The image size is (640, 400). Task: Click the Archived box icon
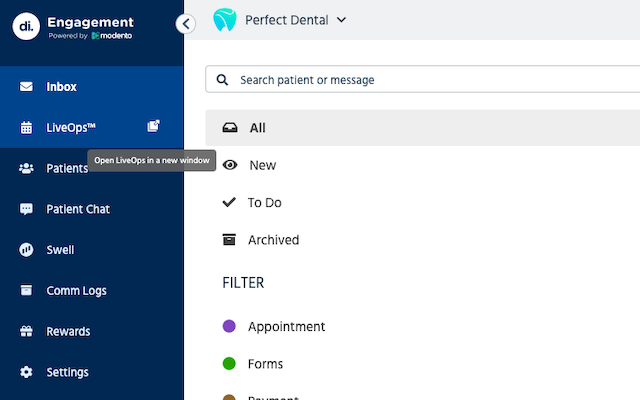coord(229,240)
